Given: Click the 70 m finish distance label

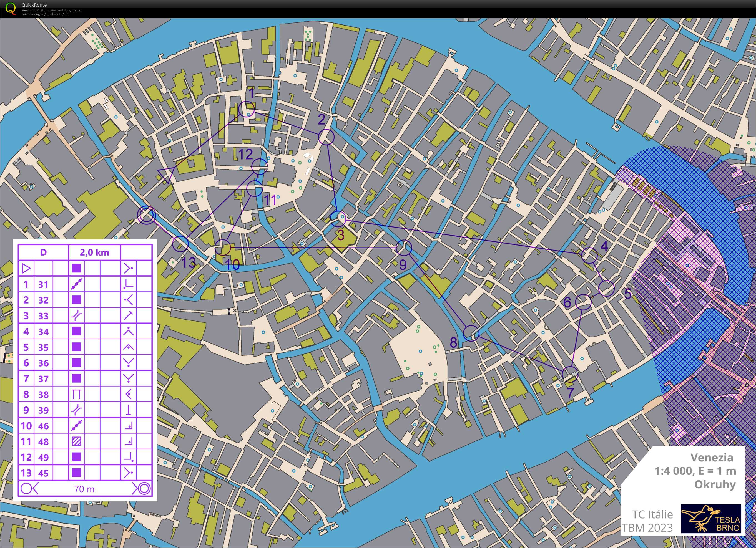Looking at the screenshot, I should click(84, 489).
